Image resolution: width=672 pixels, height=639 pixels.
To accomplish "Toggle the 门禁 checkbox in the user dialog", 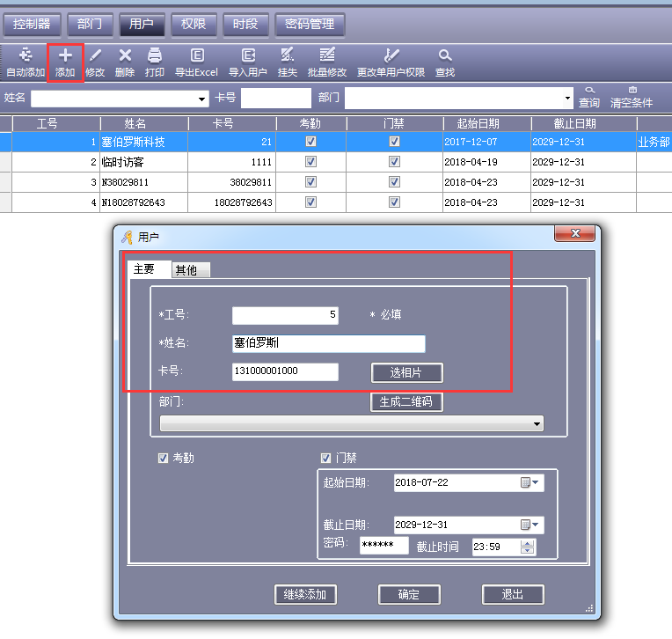I will [326, 459].
